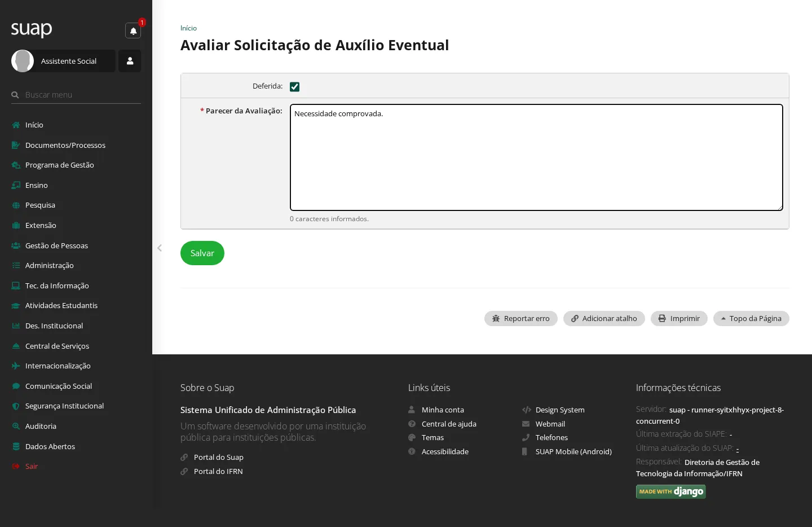This screenshot has height=527, width=812.
Task: Click the Auditoria magnifier icon
Action: click(x=16, y=426)
